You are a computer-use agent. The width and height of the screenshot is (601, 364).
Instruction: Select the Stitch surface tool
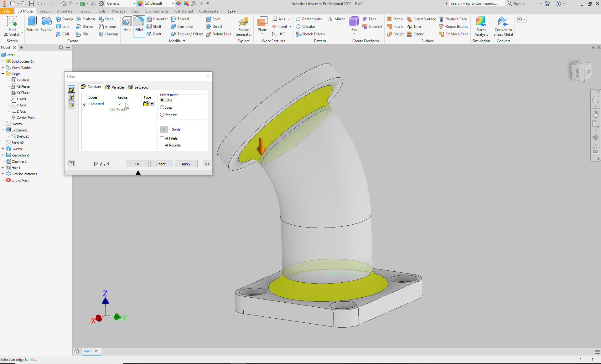tap(395, 19)
